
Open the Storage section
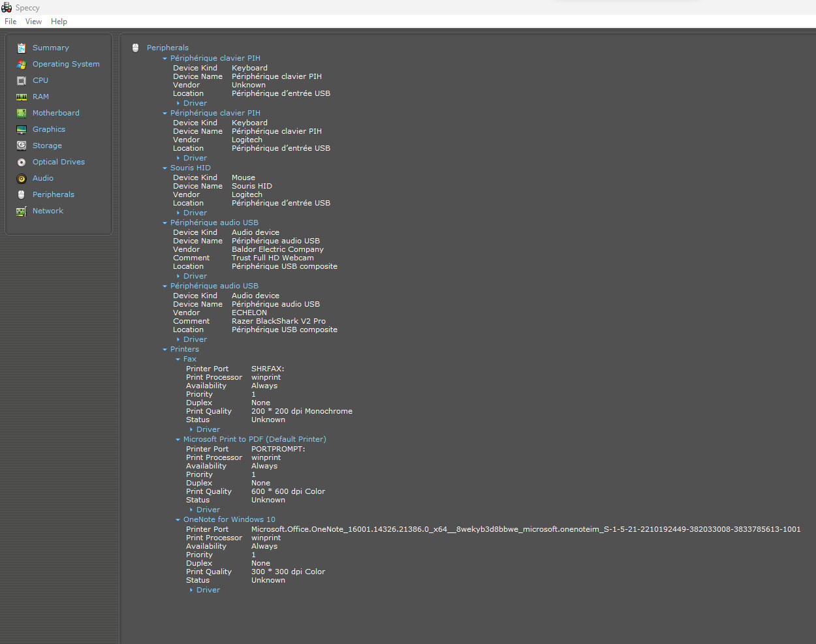(47, 146)
